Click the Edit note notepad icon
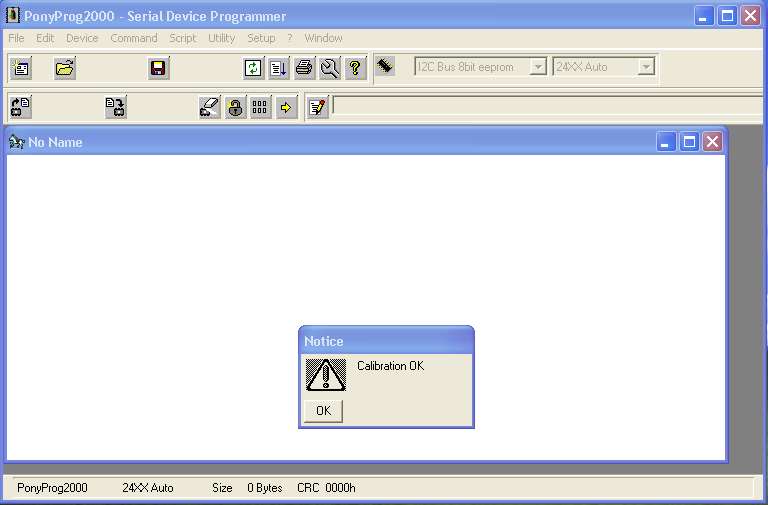This screenshot has width=768, height=505. click(x=317, y=106)
